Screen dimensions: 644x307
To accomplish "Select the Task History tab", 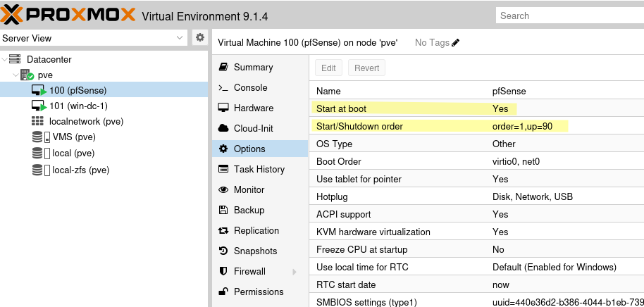I will click(260, 170).
